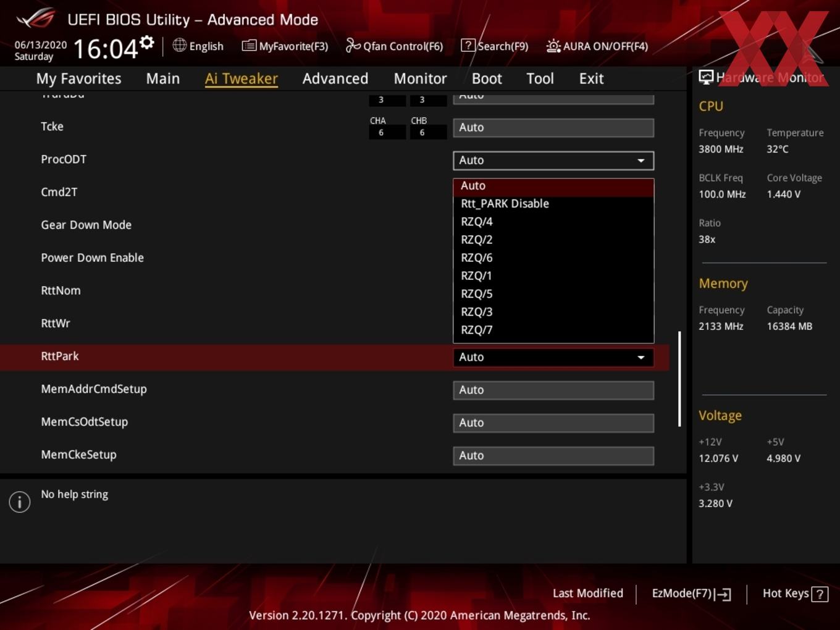Switch to the Boot tab
This screenshot has width=840, height=630.
(487, 78)
